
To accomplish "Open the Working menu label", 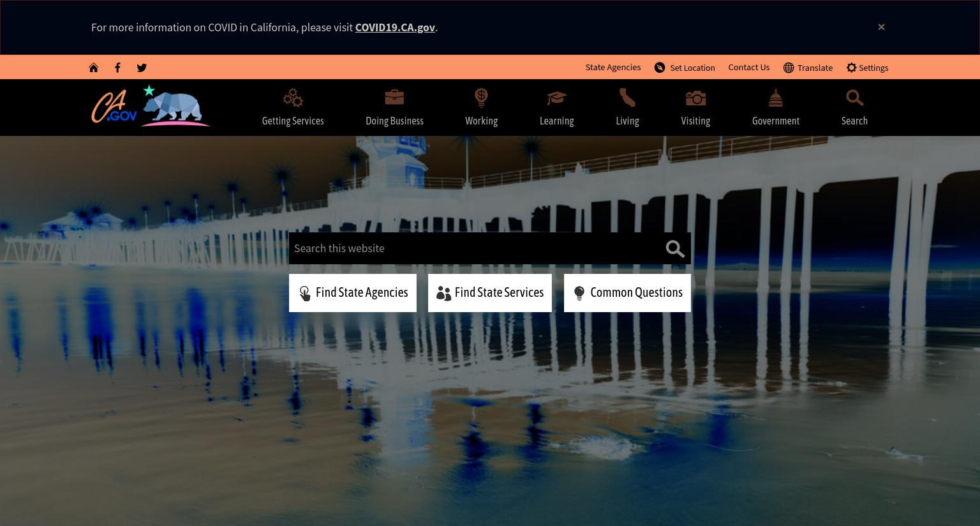I will tap(481, 121).
